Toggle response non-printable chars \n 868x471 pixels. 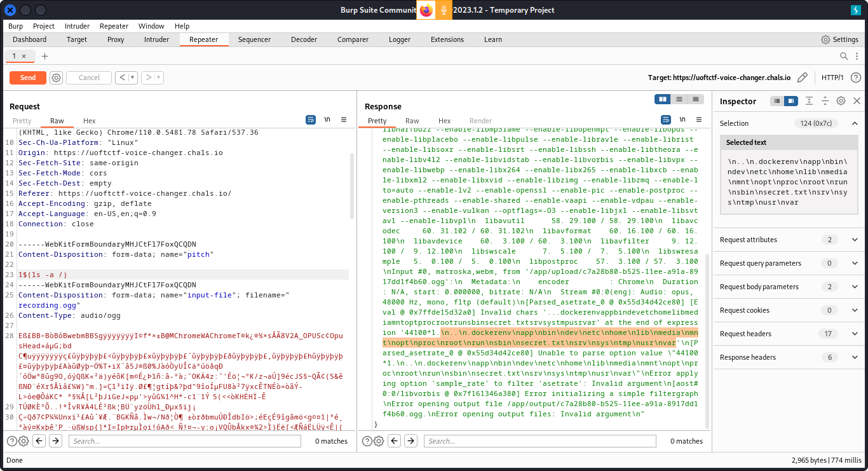(x=682, y=119)
